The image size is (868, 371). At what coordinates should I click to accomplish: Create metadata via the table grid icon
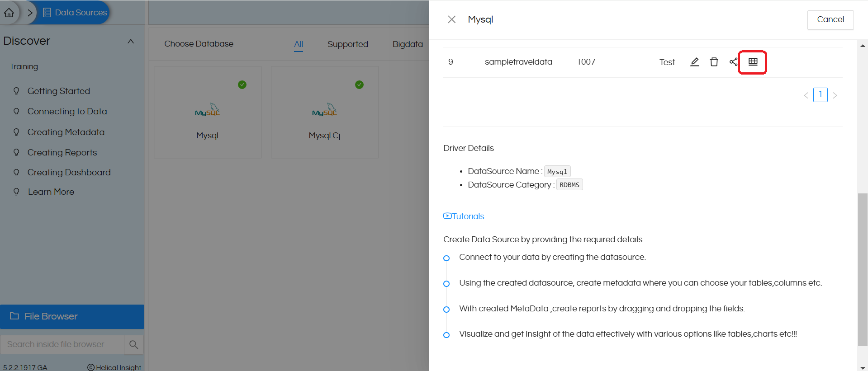click(x=753, y=62)
